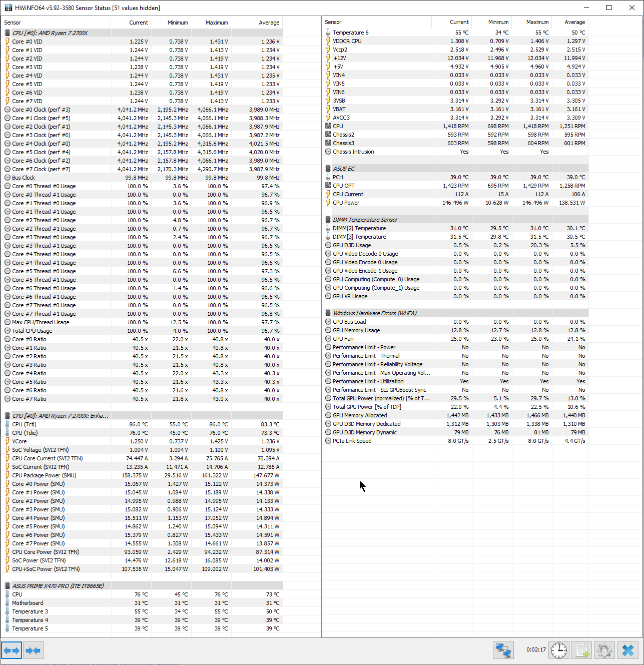Click the HWiNFO64 title bar app icon
644x665 pixels.
(9, 8)
